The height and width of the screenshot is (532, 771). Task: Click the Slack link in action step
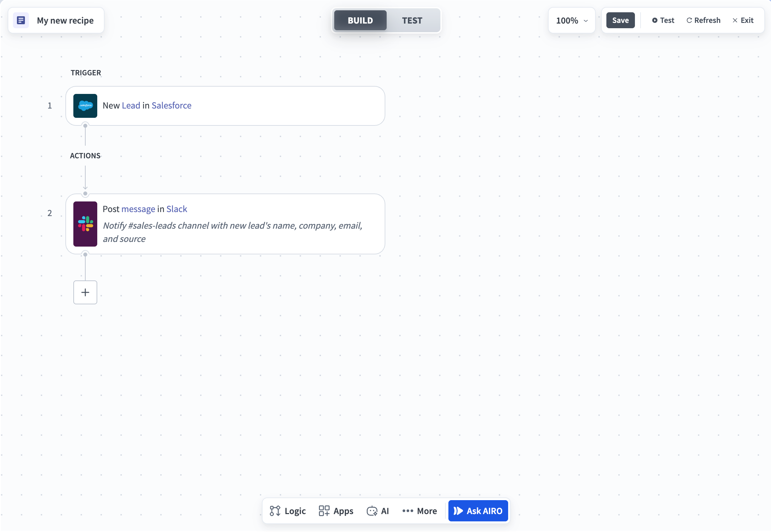click(x=177, y=209)
